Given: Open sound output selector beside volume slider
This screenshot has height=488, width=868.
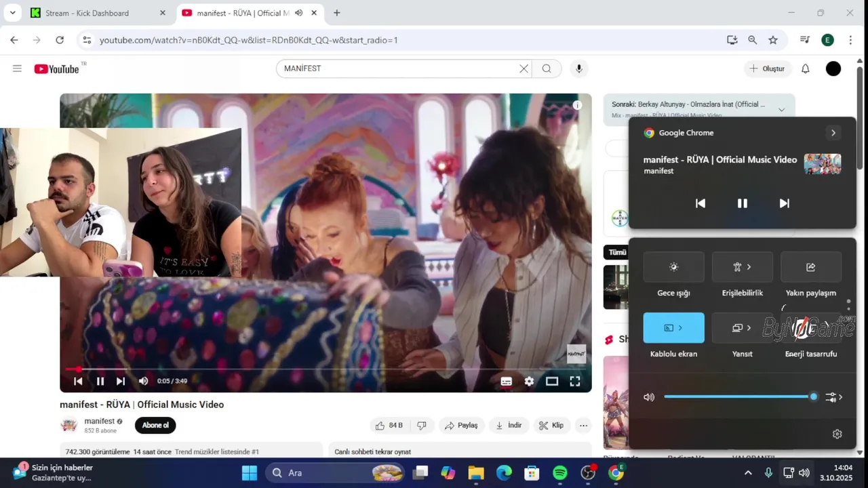Looking at the screenshot, I should click(834, 397).
